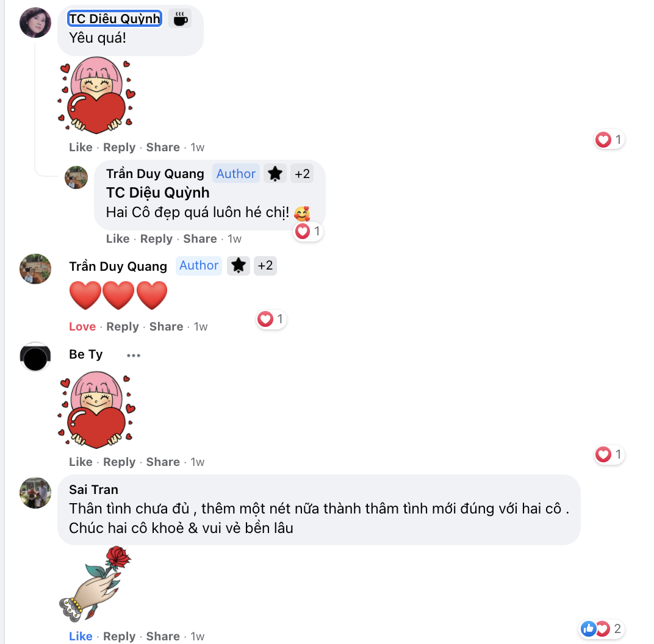Toggle Love reaction off on hearts comment
This screenshot has height=644, width=654.
coord(82,326)
